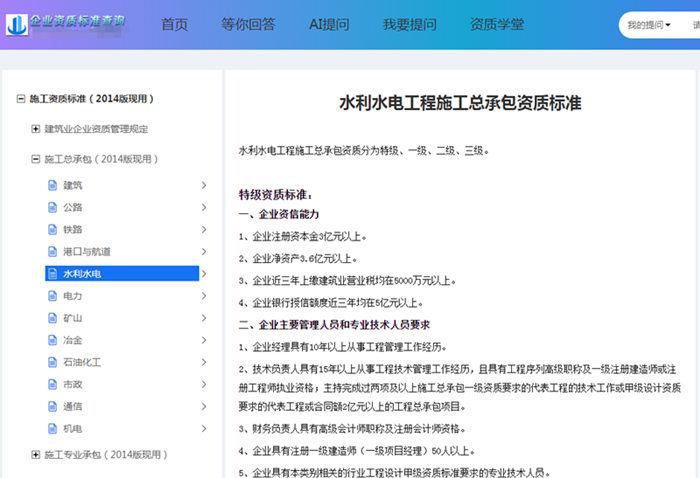Select 我要提问 in the top navigation

point(410,24)
